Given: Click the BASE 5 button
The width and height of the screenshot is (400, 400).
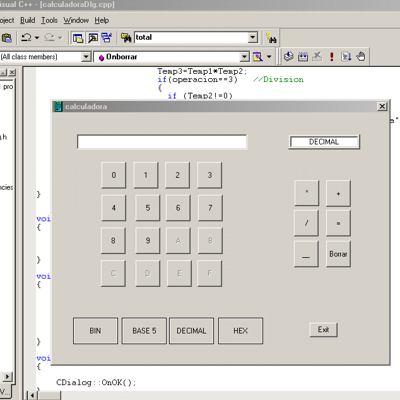Looking at the screenshot, I should point(144,331).
